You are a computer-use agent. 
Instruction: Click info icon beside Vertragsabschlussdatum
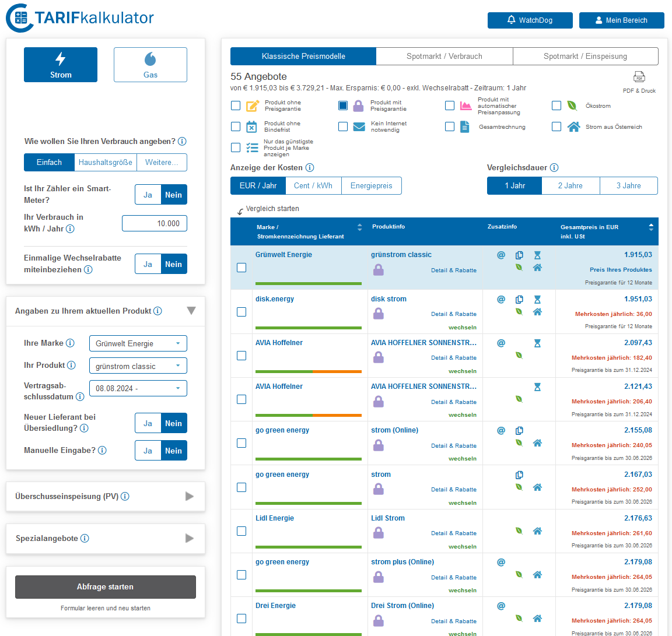(80, 396)
